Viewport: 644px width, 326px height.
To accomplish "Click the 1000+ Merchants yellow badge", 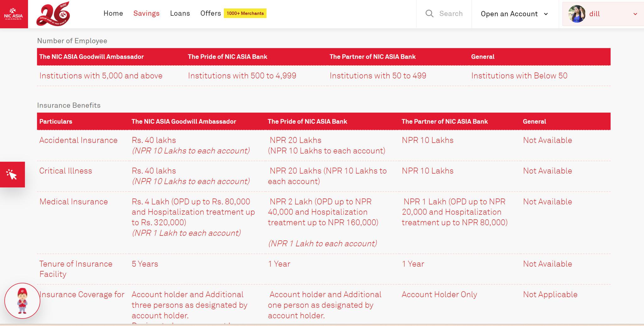I will pos(245,13).
